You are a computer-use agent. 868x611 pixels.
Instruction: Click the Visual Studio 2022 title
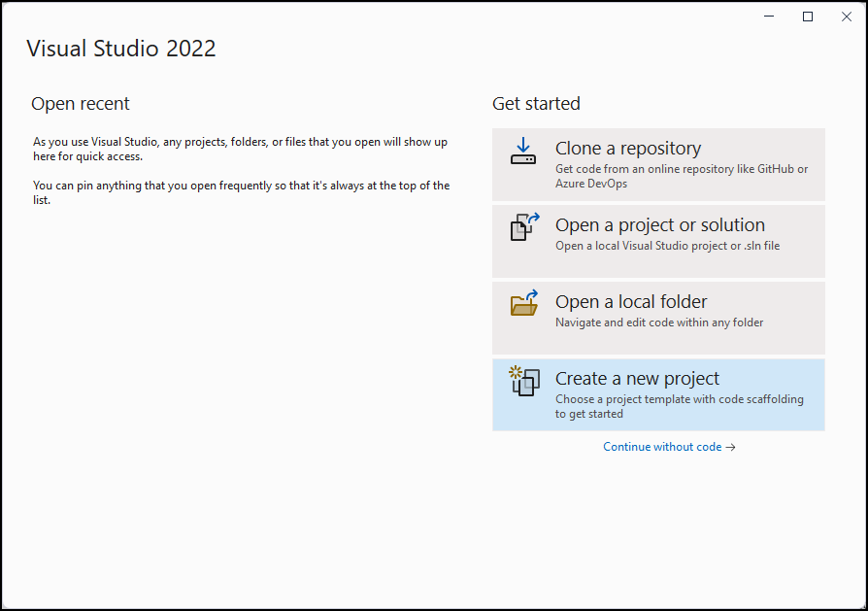click(120, 49)
